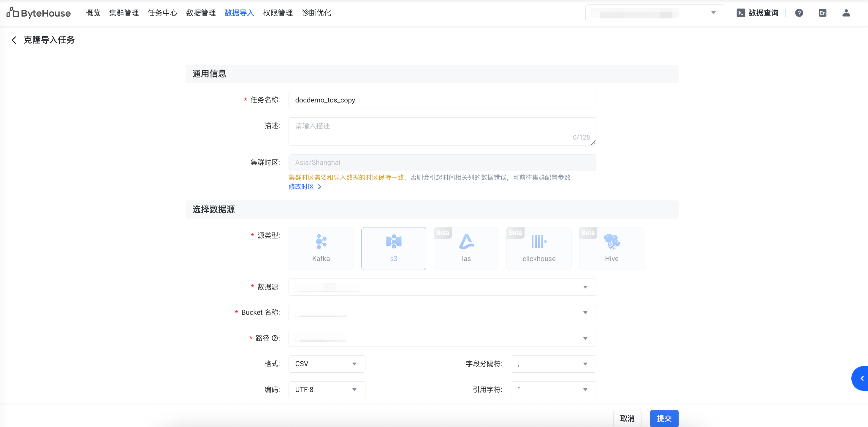Viewport: 868px width, 427px height.
Task: Select Kafka as source type
Action: (321, 248)
